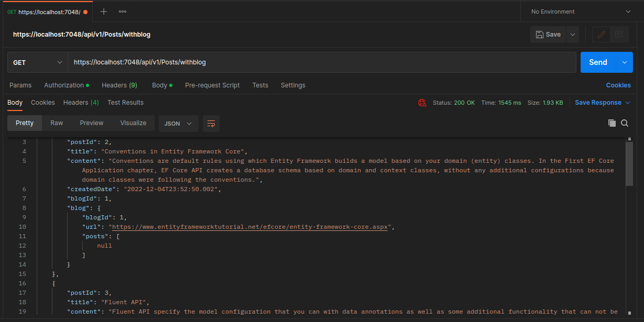Click the Save button

click(548, 35)
